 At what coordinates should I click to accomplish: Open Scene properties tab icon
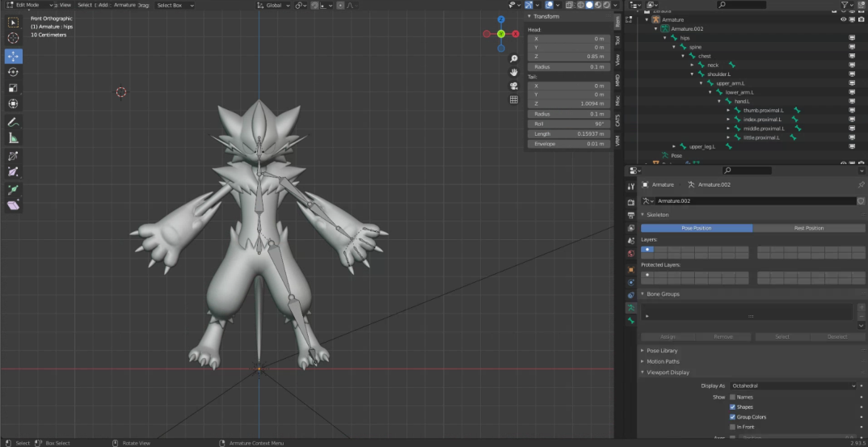point(631,241)
